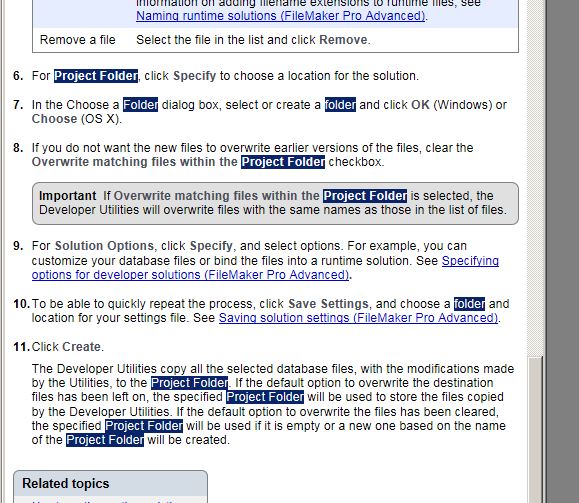Follow the Saving solution settings link
The height and width of the screenshot is (503, 579).
tap(358, 318)
